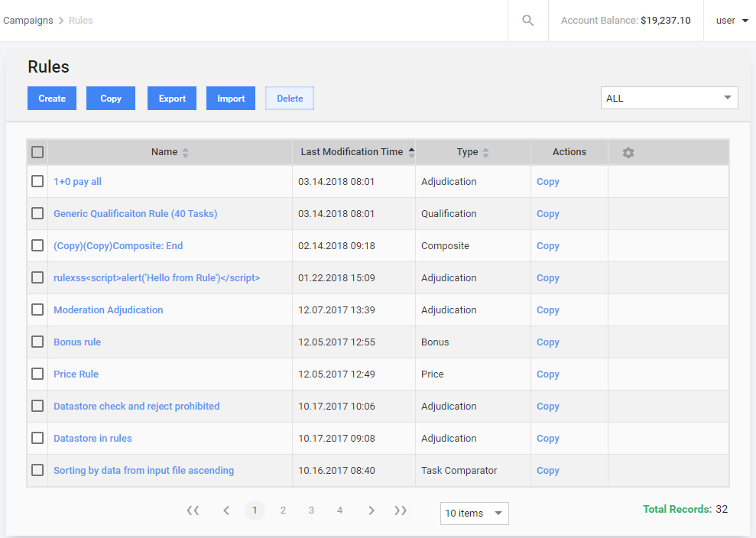Copy the Moderation Adjudication row
The width and height of the screenshot is (756, 538).
(x=548, y=310)
